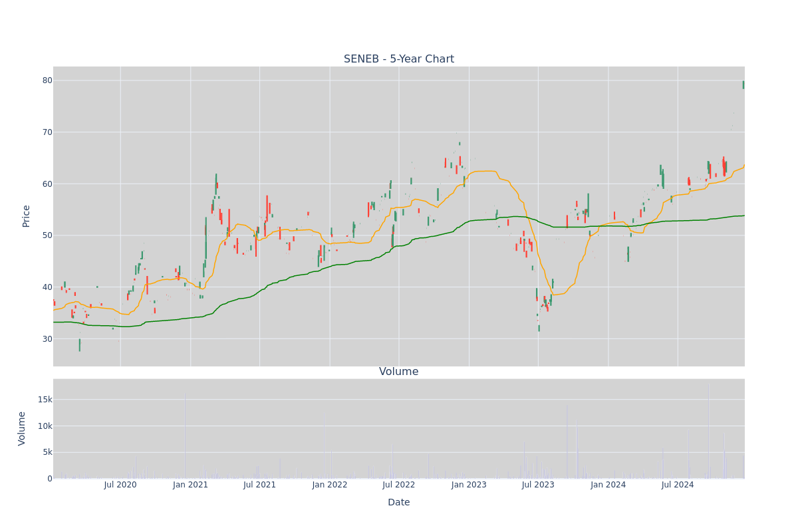This screenshot has width=798, height=532.
Task: Pick the "Jan 2021" date tick label
Action: coord(190,485)
